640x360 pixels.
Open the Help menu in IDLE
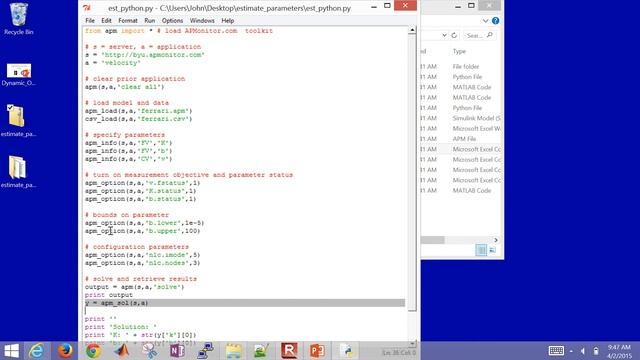point(227,20)
